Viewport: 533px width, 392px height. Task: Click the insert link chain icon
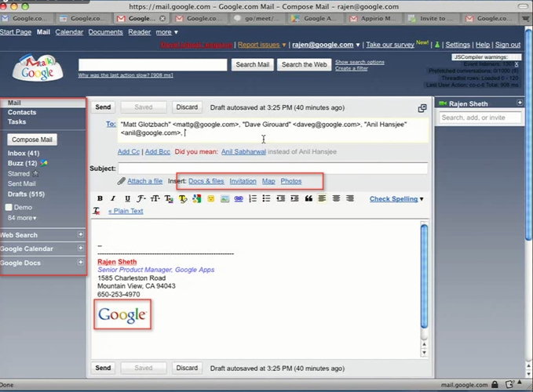[238, 199]
